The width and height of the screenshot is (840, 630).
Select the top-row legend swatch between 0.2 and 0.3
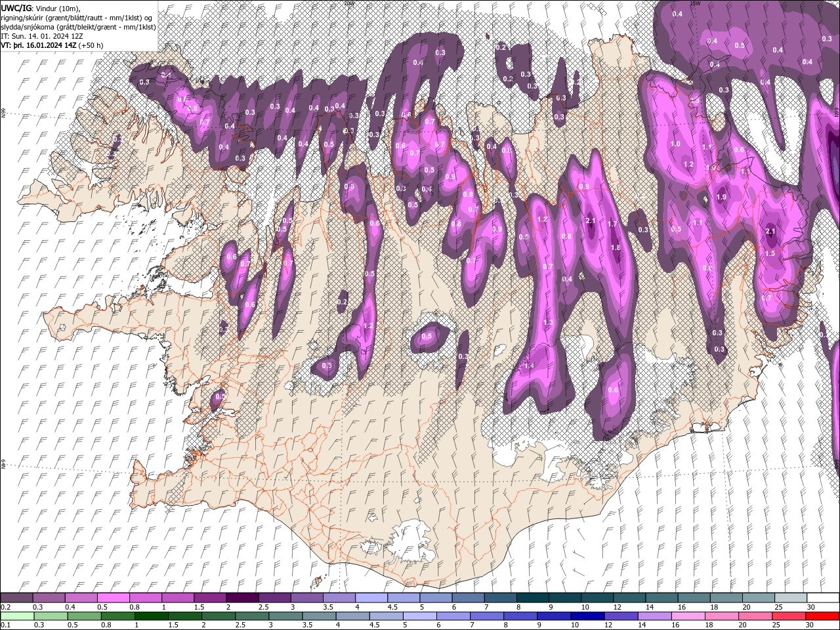pos(16,597)
